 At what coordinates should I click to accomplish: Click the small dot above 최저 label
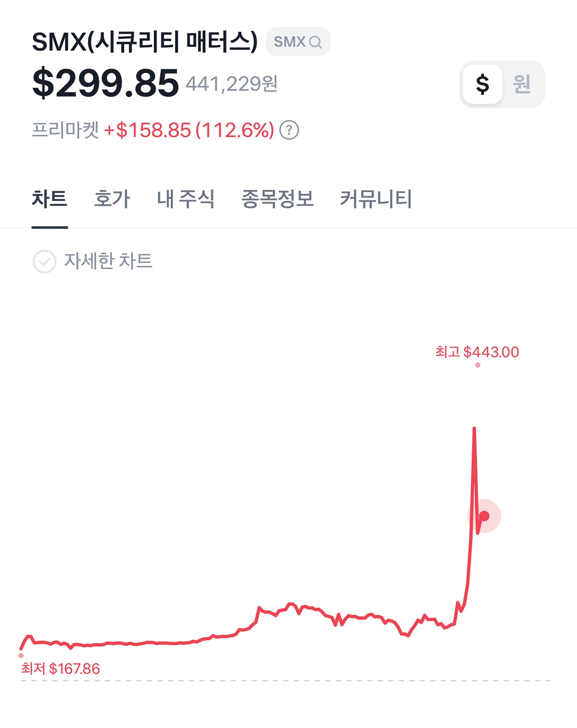(21, 655)
